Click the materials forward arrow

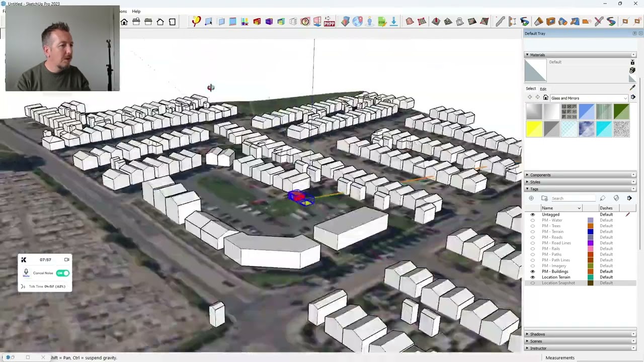537,98
